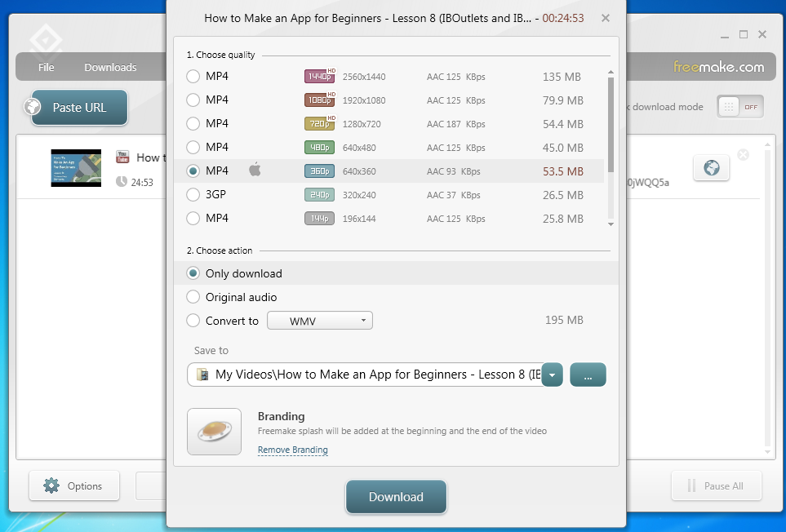The height and width of the screenshot is (532, 786).
Task: Click the Freemake branding splash icon
Action: click(214, 432)
